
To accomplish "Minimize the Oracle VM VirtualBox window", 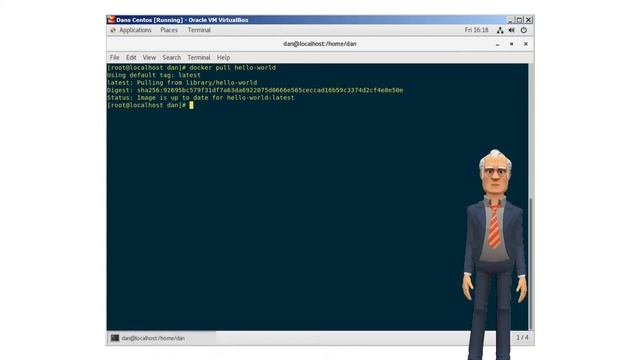I will pyautogui.click(x=510, y=20).
